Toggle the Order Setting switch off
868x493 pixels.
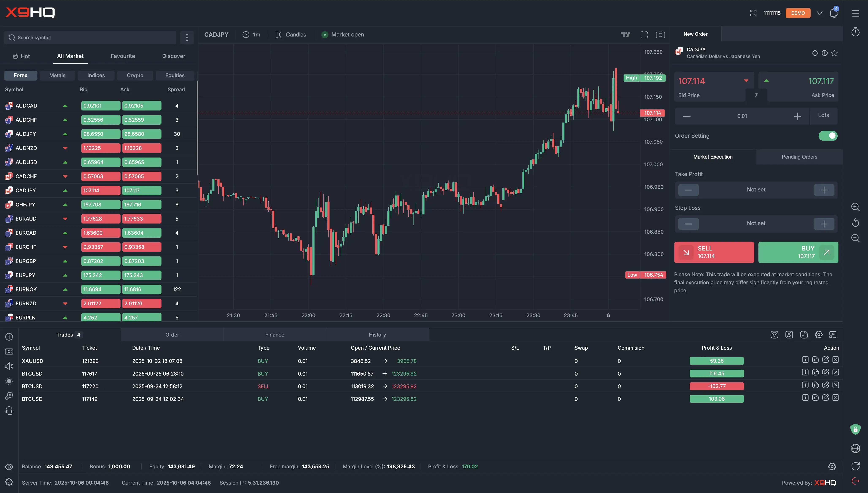[828, 136]
